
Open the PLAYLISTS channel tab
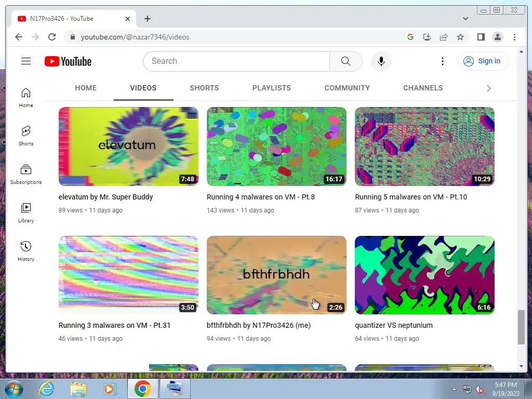(x=271, y=88)
